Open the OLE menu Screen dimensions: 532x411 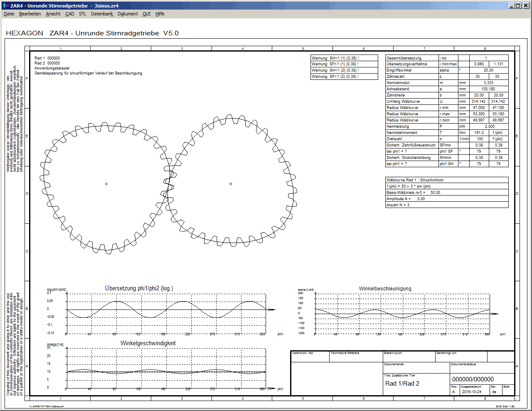[147, 14]
